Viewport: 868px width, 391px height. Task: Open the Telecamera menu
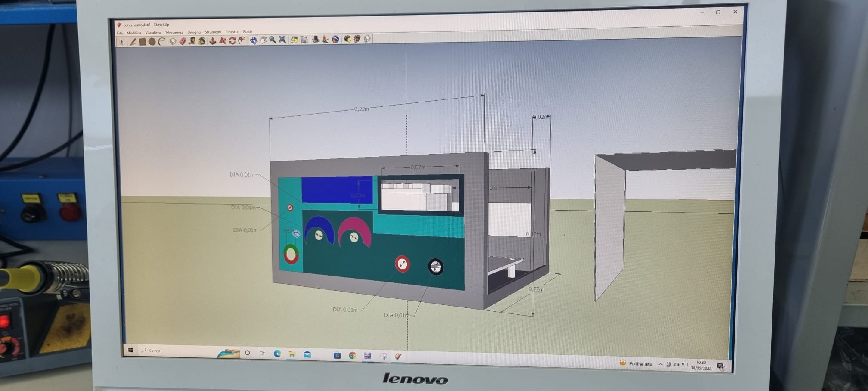[174, 33]
